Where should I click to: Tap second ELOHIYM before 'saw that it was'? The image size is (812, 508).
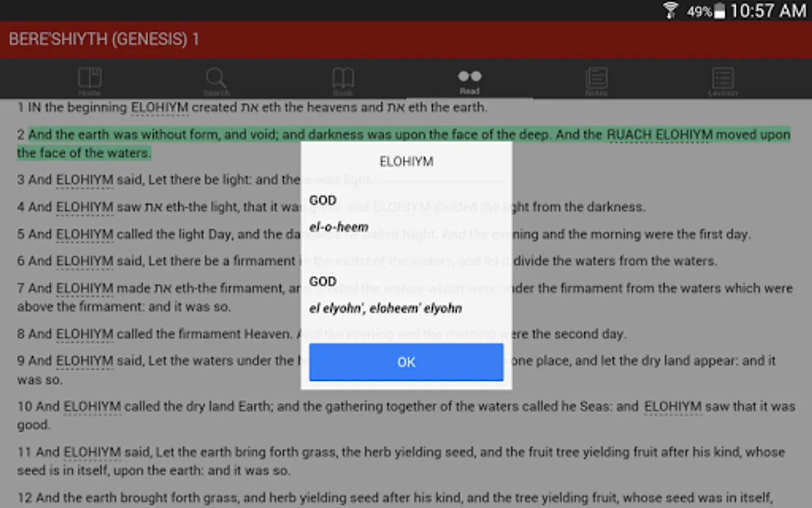(x=673, y=406)
